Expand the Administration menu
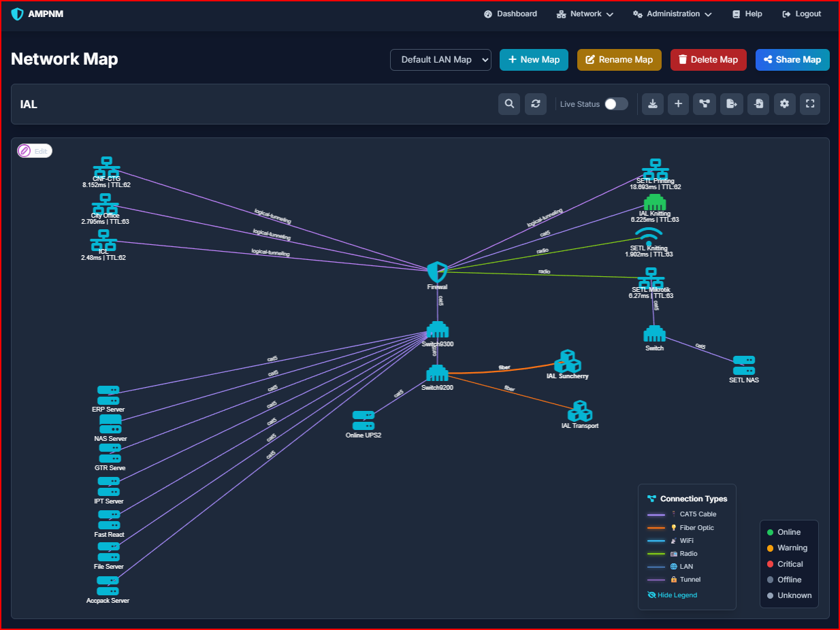Screen dimensions: 840x630 click(x=673, y=14)
